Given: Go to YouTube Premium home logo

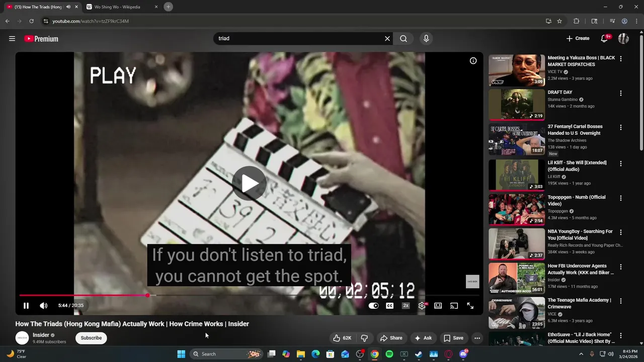Looking at the screenshot, I should coord(41,39).
